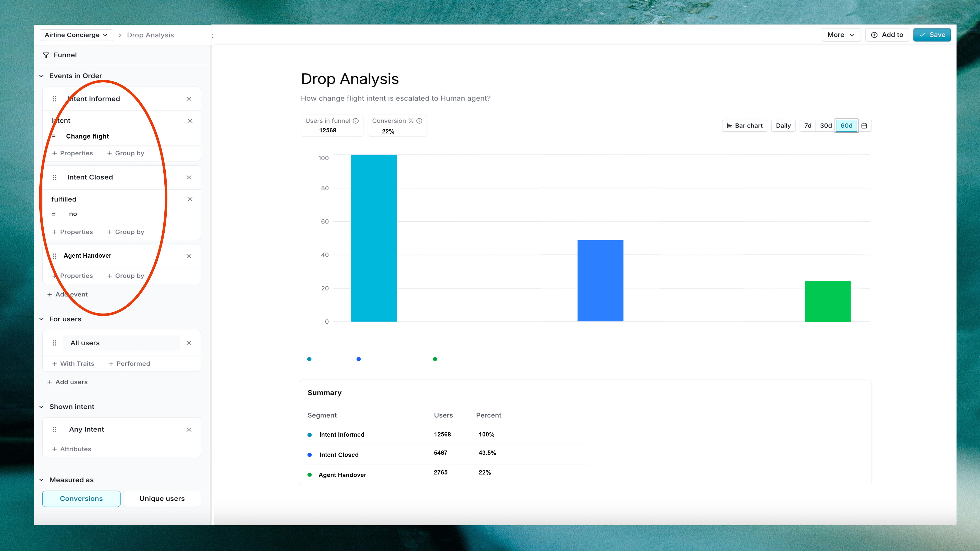Remove the Intent Closed event
The height and width of the screenshot is (551, 980).
click(189, 178)
